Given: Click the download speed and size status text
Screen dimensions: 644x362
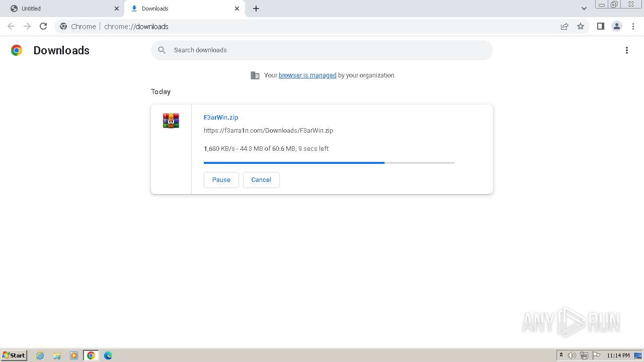Looking at the screenshot, I should point(266,148).
